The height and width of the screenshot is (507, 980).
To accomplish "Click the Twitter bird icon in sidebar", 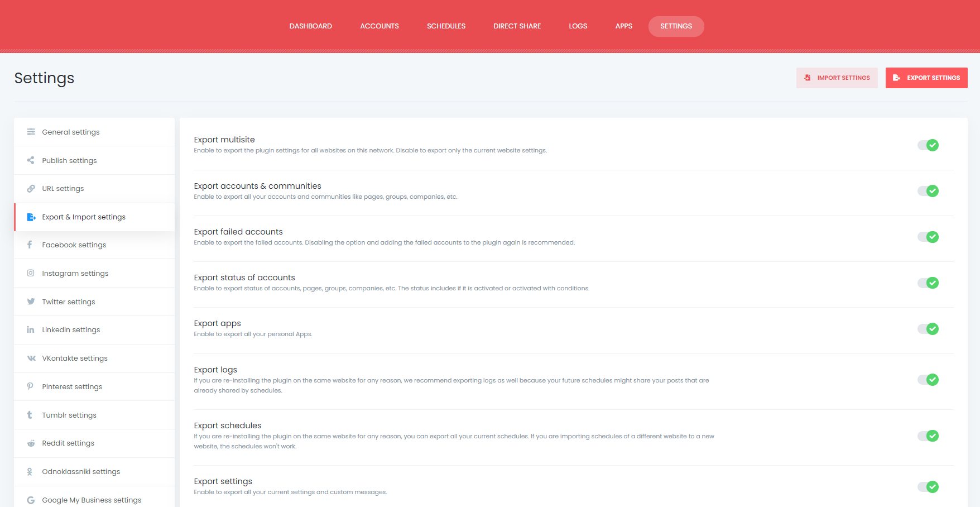I will 31,302.
